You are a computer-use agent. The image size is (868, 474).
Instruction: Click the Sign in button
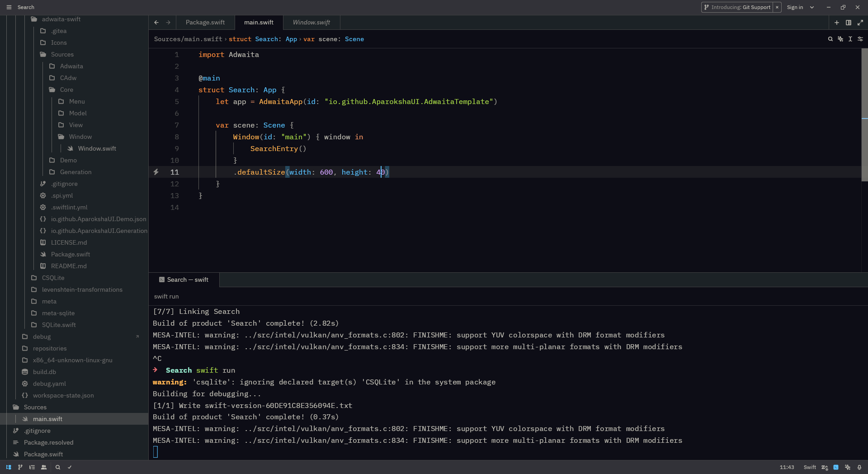(x=795, y=7)
